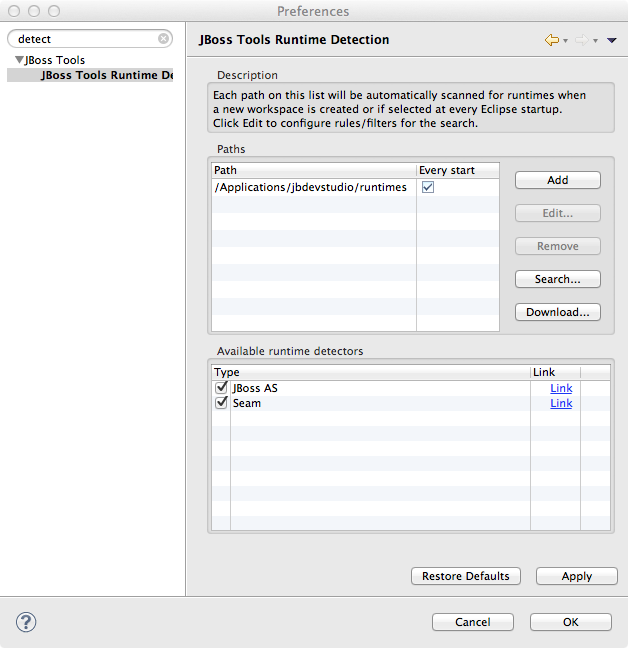Select the Seam detector row text
The image size is (628, 648).
pyautogui.click(x=247, y=403)
